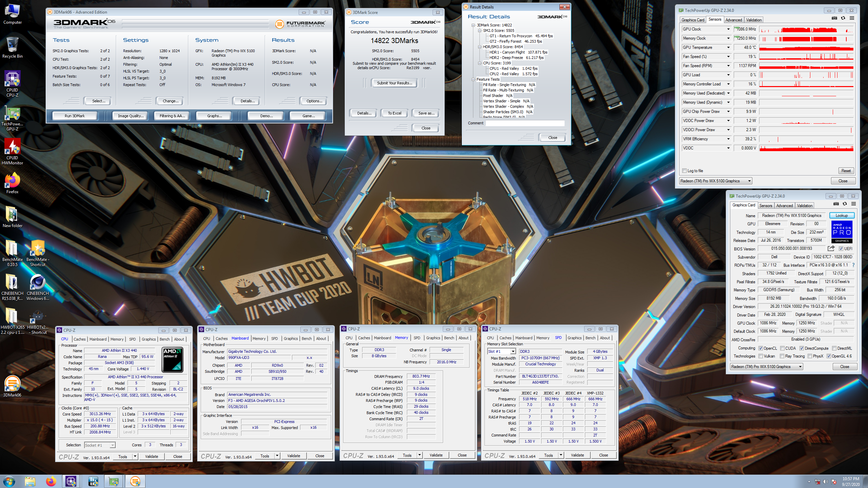The image size is (868, 488).
Task: Click the GPU Clock sensor graph
Action: pyautogui.click(x=806, y=29)
